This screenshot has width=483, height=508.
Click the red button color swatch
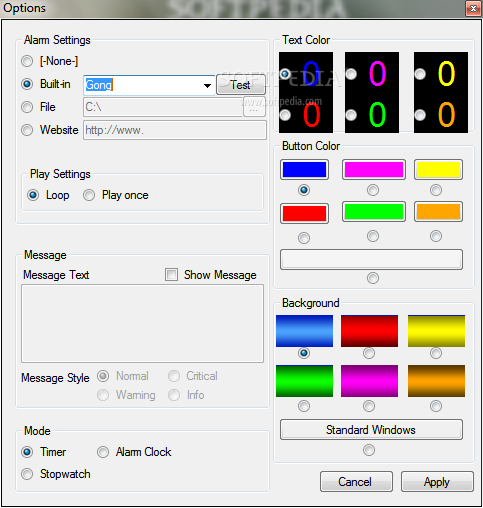304,213
